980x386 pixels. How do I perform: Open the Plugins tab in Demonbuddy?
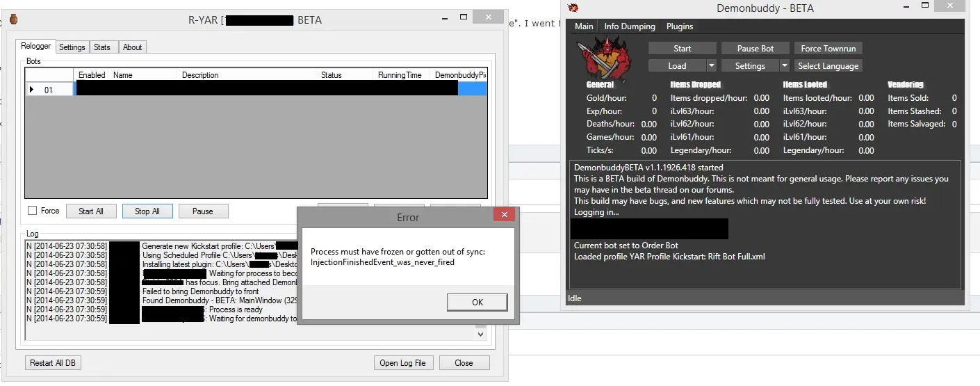pyautogui.click(x=679, y=26)
